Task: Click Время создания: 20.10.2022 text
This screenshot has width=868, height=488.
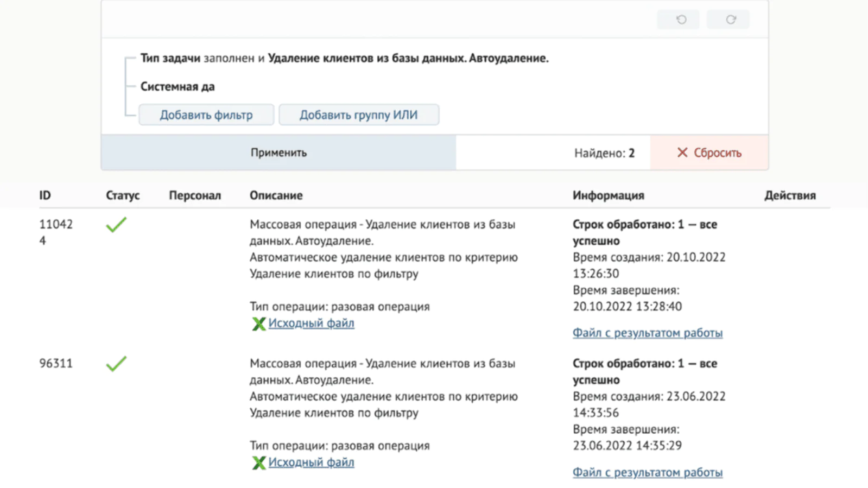Action: click(649, 265)
